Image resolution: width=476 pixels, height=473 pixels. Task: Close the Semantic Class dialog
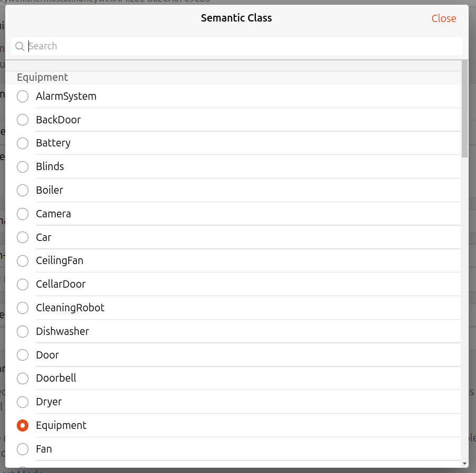pos(443,18)
